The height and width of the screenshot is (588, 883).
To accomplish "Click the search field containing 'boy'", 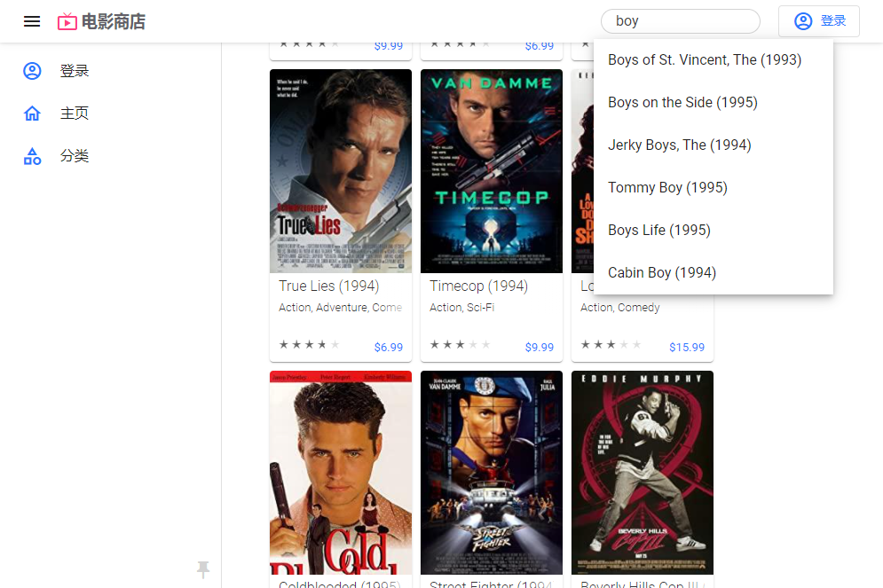I will [x=680, y=21].
